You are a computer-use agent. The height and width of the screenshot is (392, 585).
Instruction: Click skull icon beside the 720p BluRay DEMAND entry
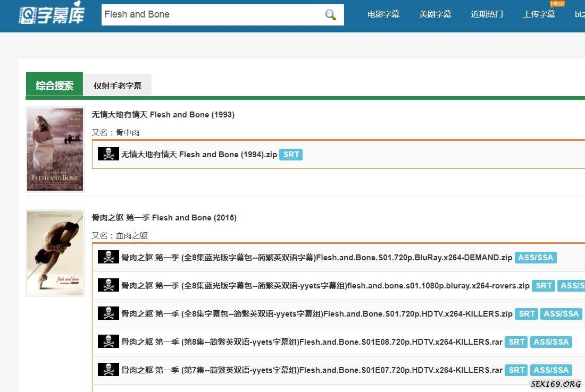coord(108,257)
